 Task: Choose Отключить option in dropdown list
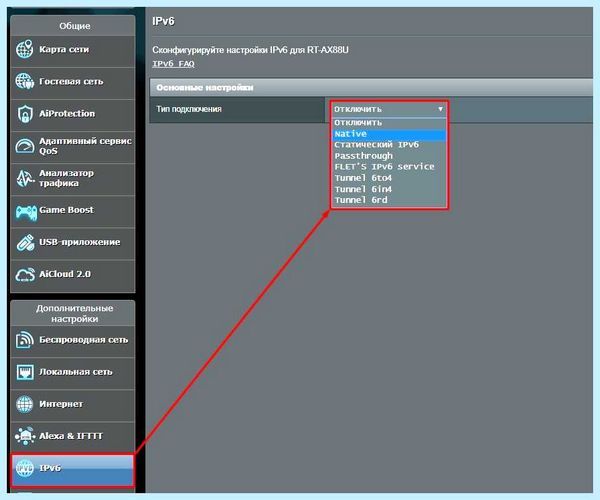[389, 123]
